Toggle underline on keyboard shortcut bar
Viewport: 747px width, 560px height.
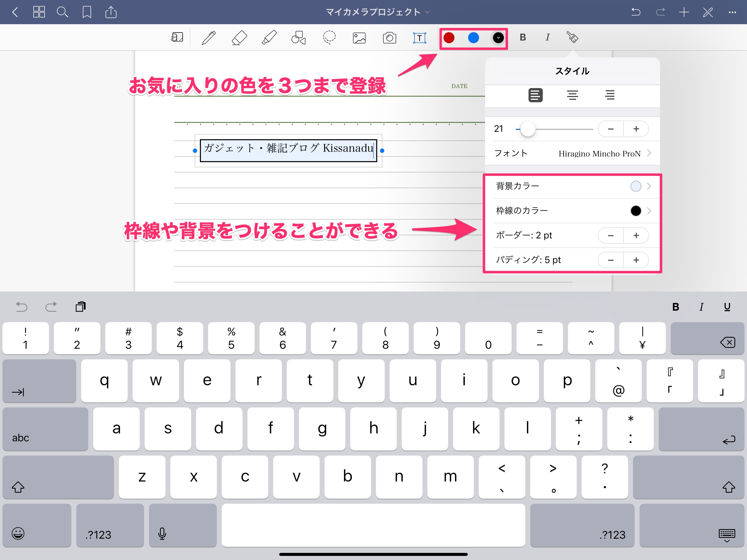[727, 307]
